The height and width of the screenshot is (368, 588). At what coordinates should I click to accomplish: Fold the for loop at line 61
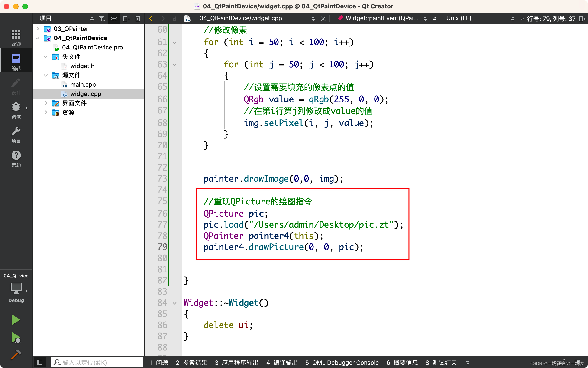174,43
